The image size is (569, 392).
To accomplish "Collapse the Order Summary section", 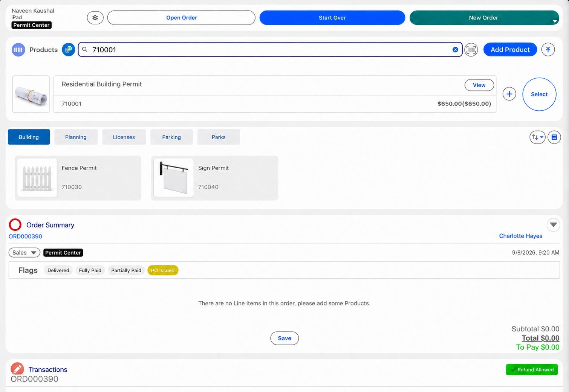I will point(553,225).
